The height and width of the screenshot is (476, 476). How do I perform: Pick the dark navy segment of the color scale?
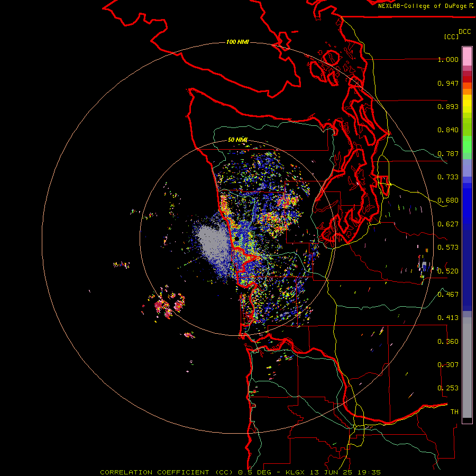tap(467, 267)
